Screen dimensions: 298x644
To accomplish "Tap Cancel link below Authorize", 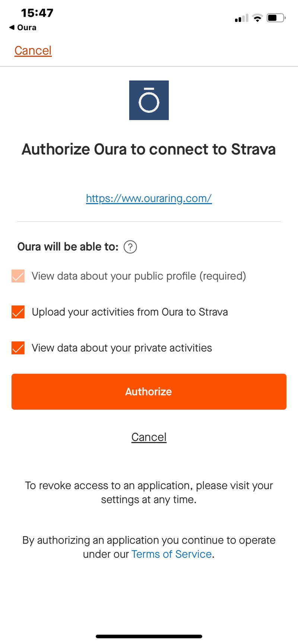I will click(149, 437).
